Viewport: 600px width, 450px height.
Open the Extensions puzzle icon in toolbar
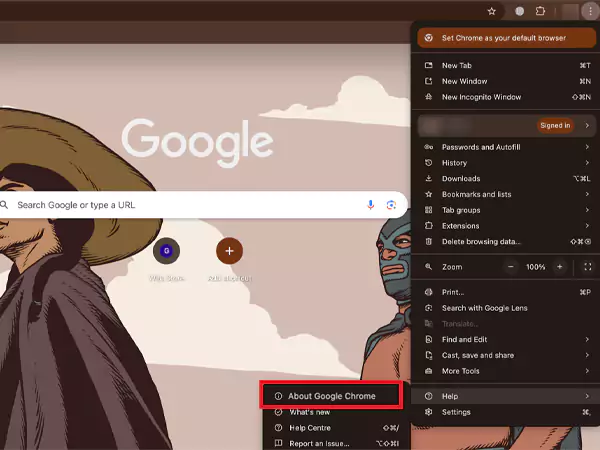click(x=540, y=11)
